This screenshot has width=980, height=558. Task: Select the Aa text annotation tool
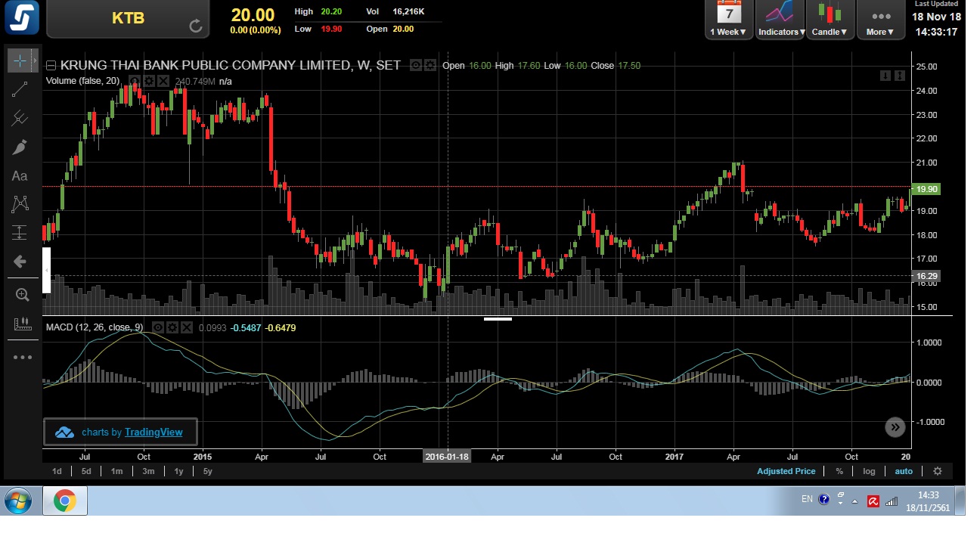(20, 175)
